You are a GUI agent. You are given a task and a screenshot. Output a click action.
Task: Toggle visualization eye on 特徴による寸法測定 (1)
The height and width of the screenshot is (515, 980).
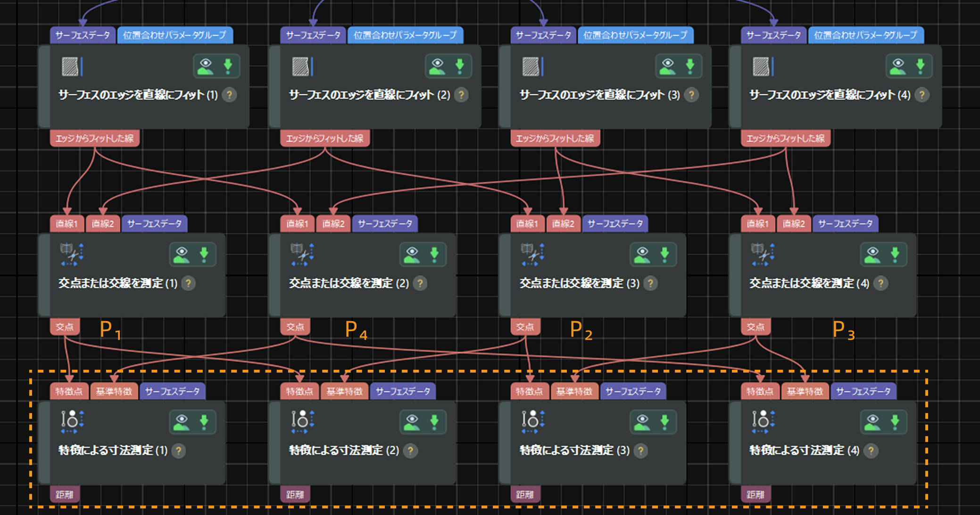click(182, 422)
